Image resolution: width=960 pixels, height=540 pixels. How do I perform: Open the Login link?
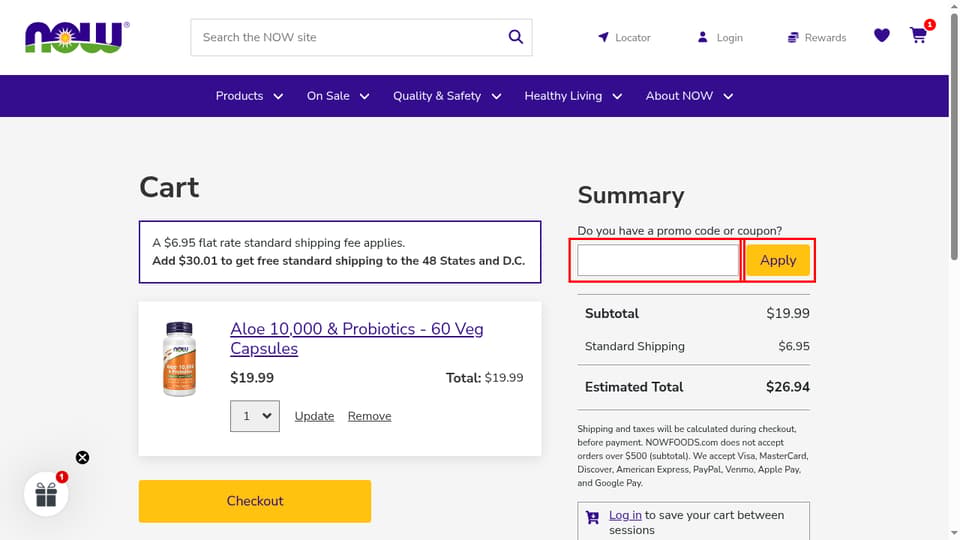(x=720, y=37)
